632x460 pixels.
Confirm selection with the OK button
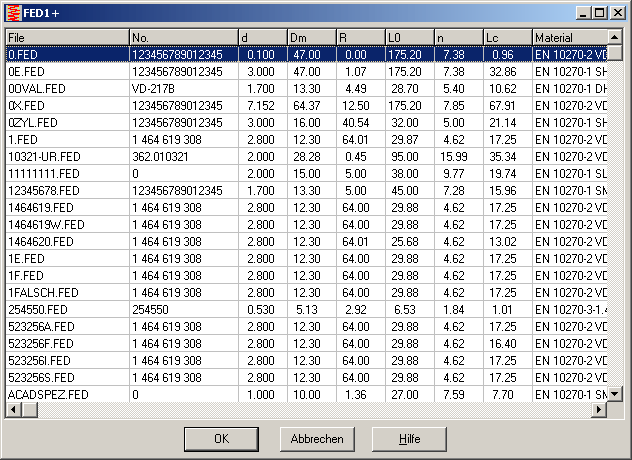tap(222, 439)
